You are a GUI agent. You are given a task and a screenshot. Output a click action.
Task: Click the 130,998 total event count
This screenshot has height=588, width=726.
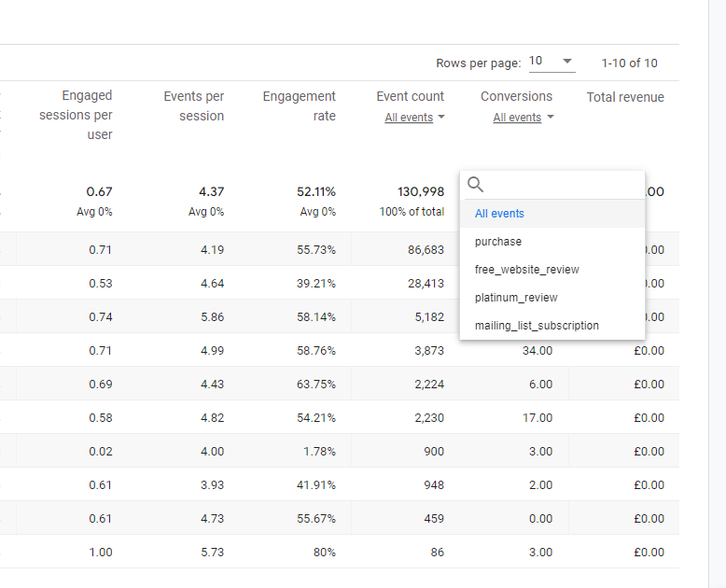422,191
